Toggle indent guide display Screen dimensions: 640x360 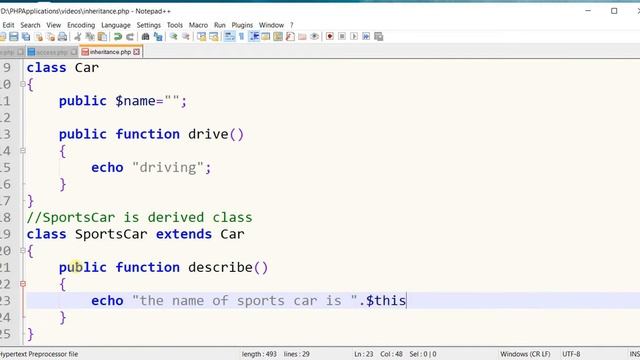254,37
